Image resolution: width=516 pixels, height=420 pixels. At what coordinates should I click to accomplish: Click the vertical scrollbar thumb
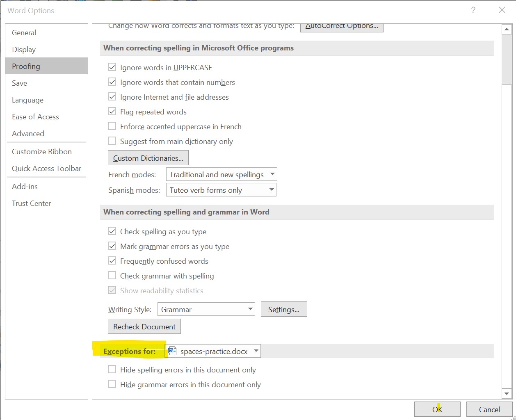tap(507, 59)
